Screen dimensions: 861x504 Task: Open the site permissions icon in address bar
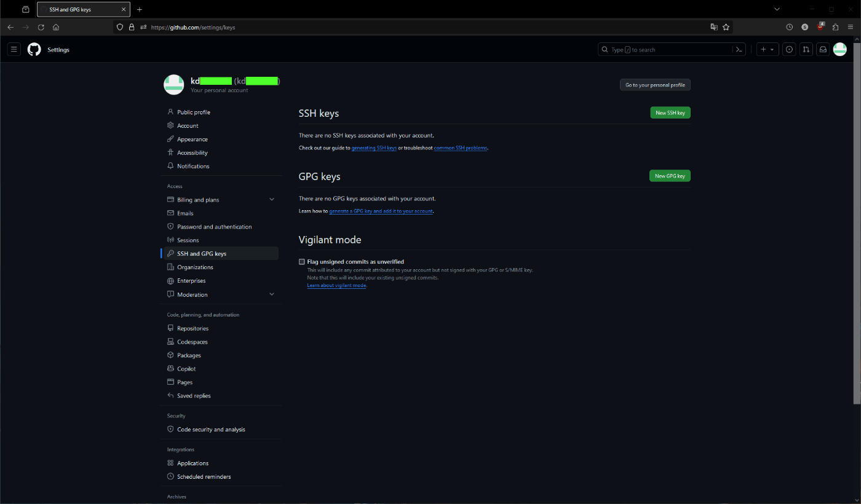click(x=143, y=27)
